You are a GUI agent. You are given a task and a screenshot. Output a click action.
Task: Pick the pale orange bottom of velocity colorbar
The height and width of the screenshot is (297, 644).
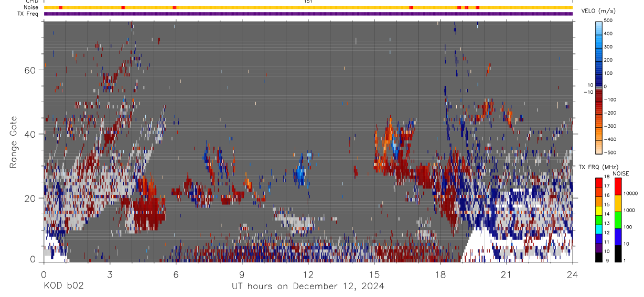[599, 147]
